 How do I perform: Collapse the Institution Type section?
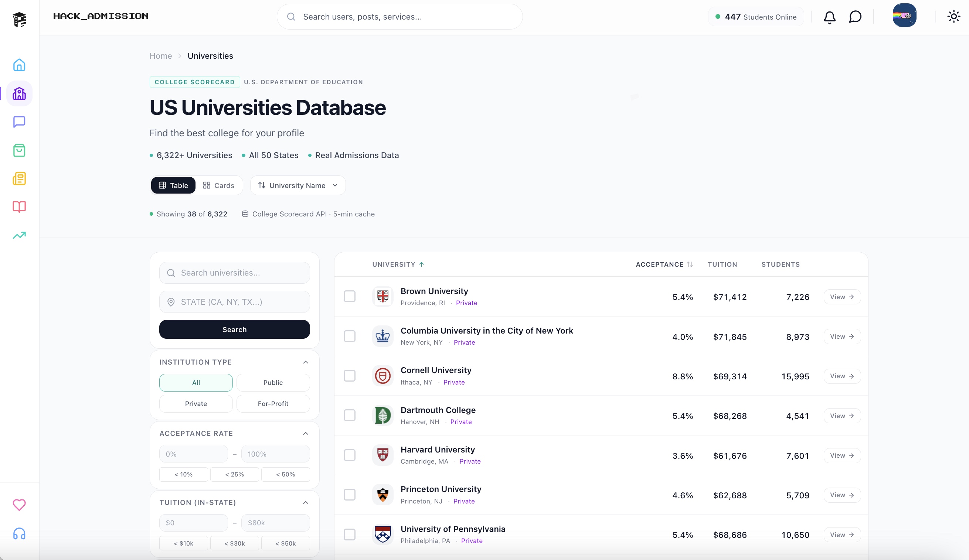[305, 362]
